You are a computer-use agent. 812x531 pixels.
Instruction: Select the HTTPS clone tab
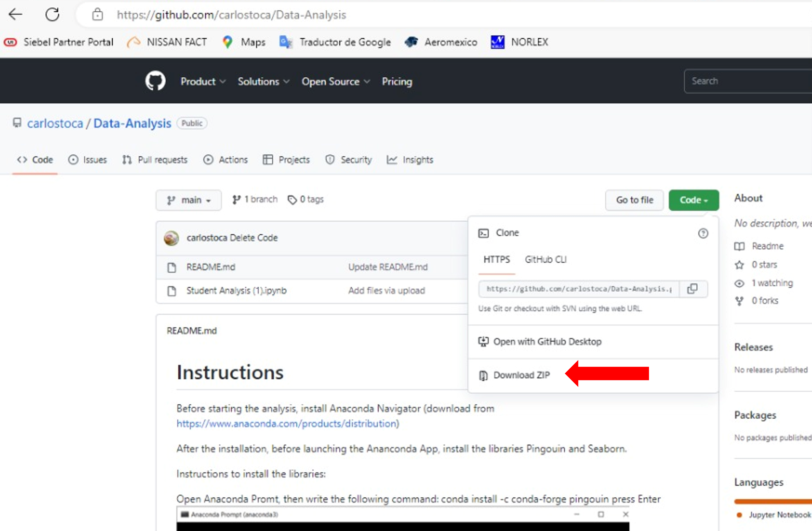click(497, 260)
